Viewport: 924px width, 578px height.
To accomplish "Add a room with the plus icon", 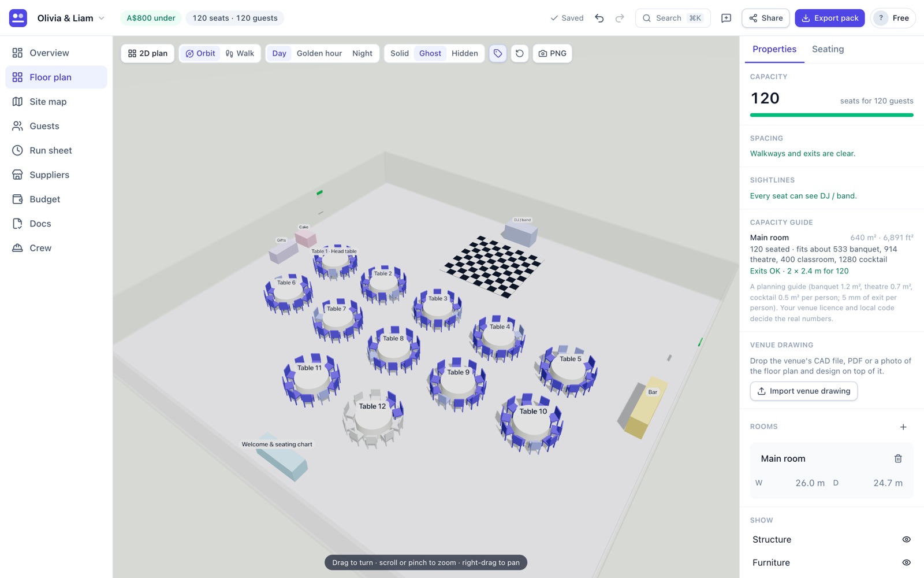I will [x=903, y=427].
